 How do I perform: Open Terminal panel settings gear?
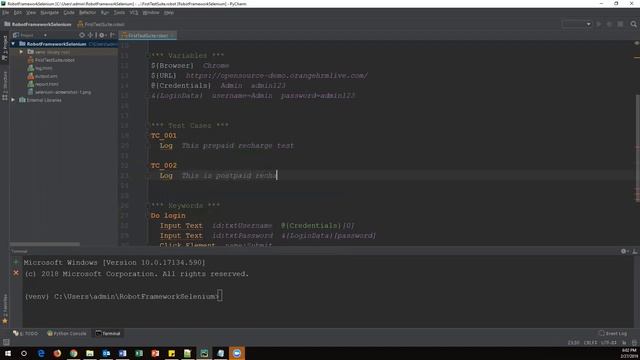click(x=624, y=251)
